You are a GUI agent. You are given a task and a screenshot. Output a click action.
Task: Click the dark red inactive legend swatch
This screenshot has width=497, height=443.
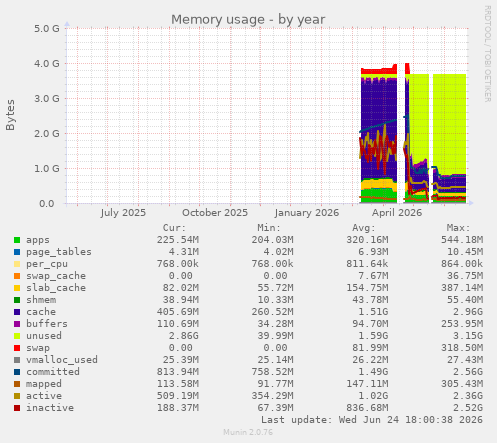[x=17, y=408]
